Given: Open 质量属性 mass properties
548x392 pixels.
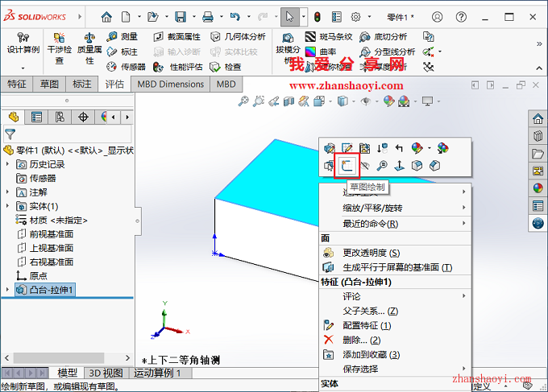Looking at the screenshot, I should pyautogui.click(x=89, y=48).
